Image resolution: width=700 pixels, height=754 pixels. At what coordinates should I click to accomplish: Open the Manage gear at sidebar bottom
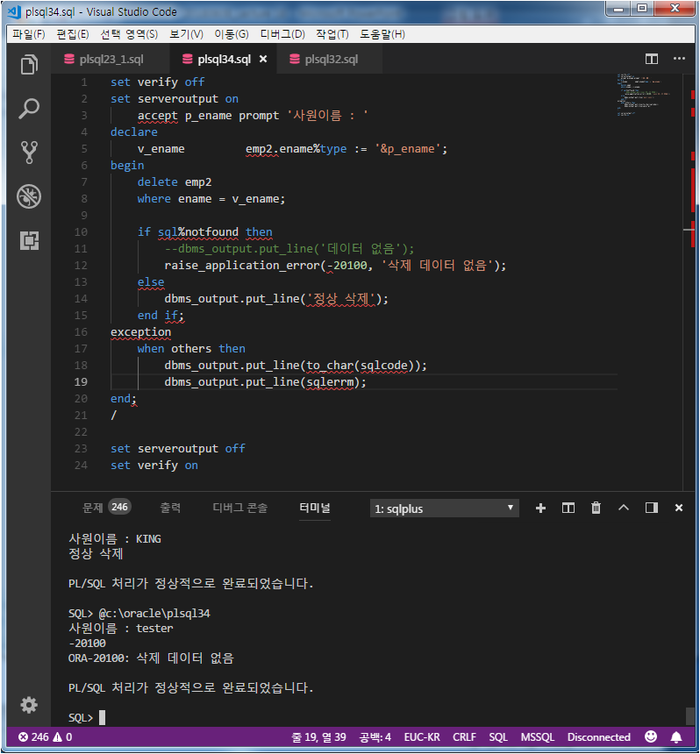click(29, 705)
